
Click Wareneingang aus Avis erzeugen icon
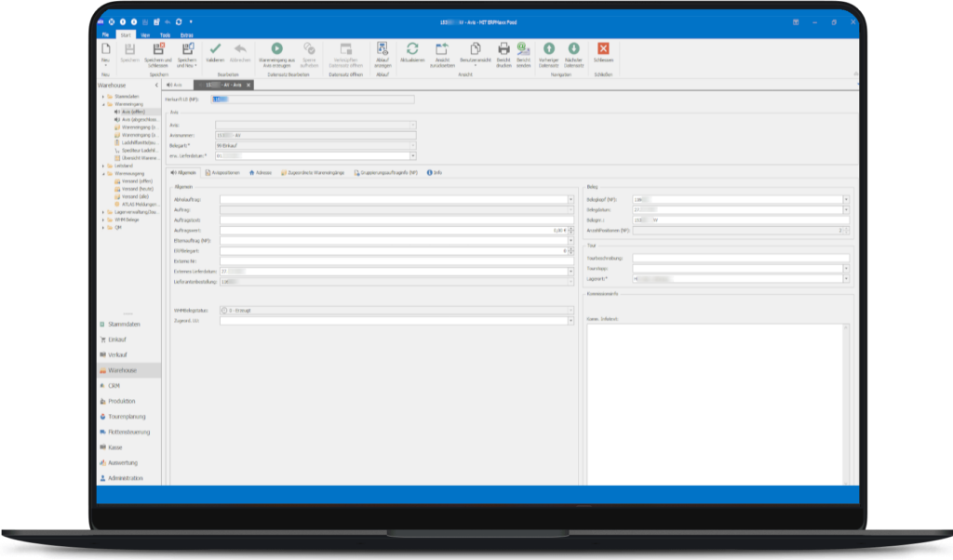(x=276, y=48)
